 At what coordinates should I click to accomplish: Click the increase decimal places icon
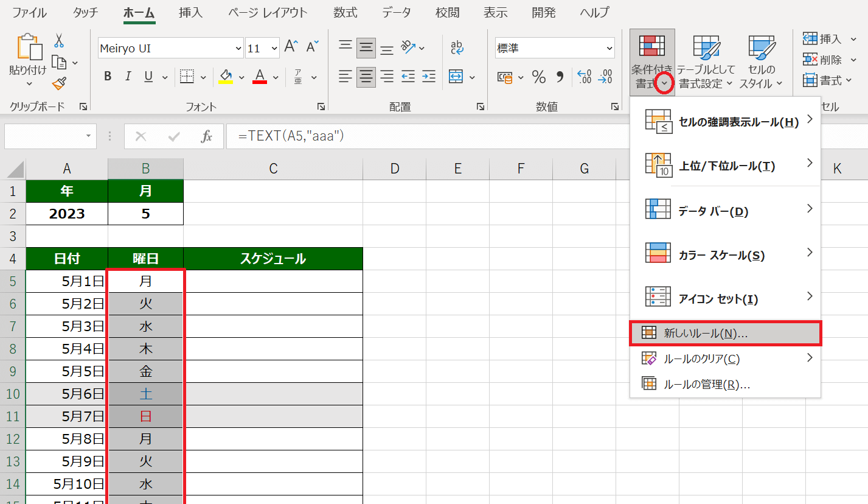point(584,77)
